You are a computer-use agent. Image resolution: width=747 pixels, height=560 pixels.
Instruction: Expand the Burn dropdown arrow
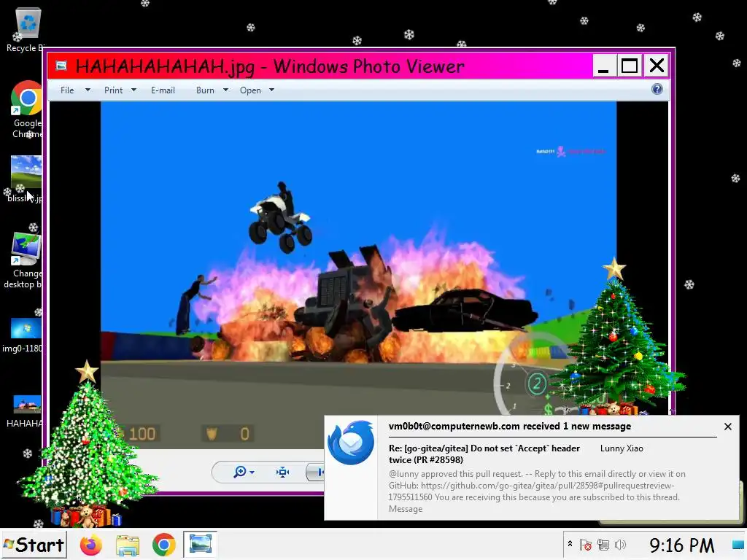coord(226,90)
